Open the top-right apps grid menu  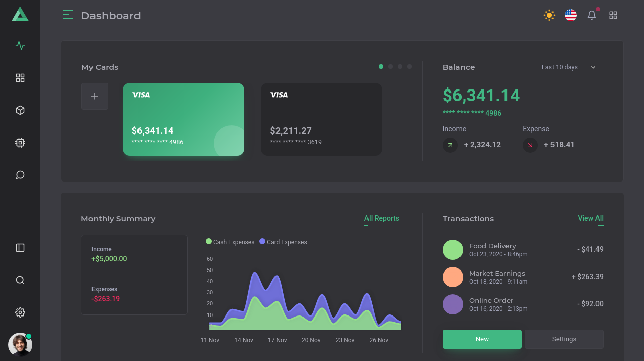[x=613, y=15]
